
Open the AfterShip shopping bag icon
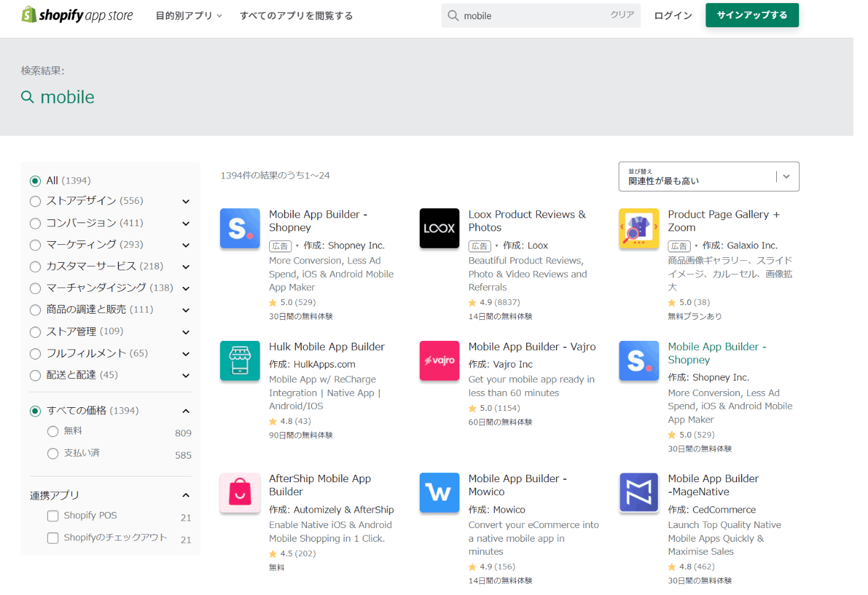coord(240,493)
